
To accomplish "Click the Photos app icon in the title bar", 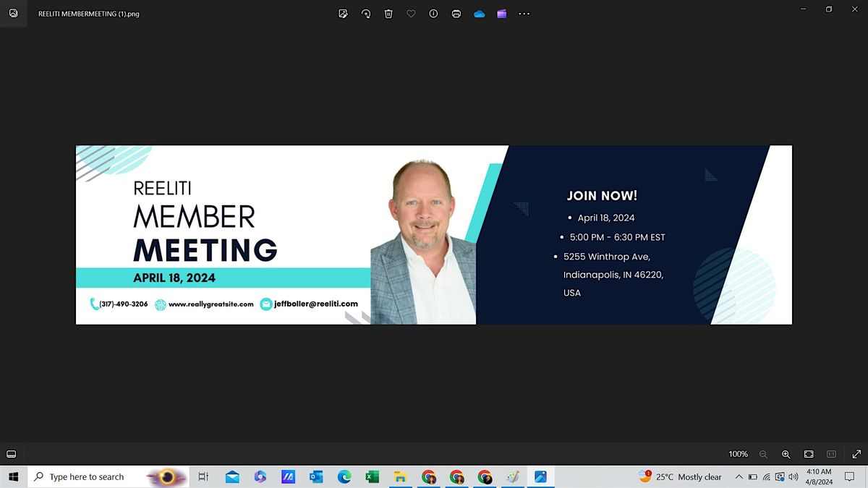I will [13, 14].
